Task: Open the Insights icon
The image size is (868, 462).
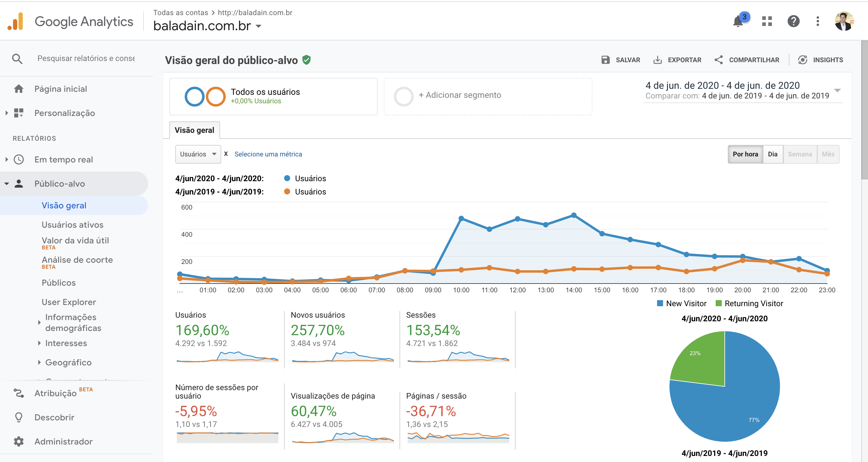Action: pos(803,60)
